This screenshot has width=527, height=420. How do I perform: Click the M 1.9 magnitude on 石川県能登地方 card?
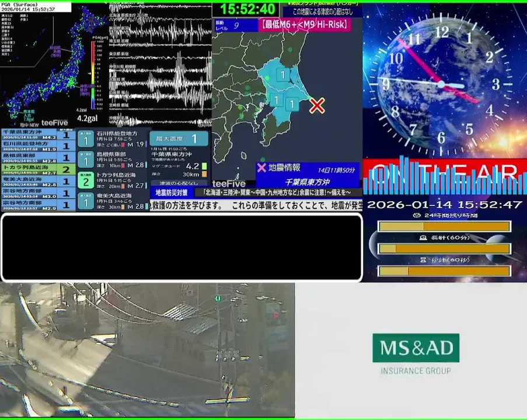(x=135, y=145)
